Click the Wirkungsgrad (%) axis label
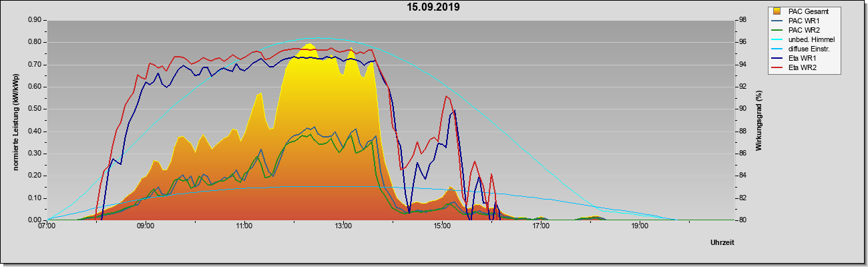The image size is (868, 267). (x=759, y=120)
